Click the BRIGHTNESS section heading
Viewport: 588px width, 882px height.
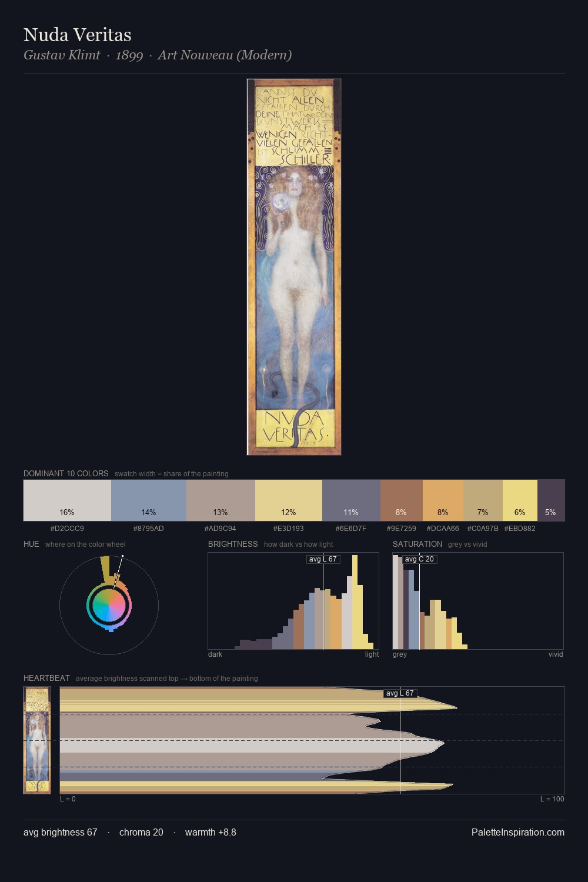(x=233, y=544)
